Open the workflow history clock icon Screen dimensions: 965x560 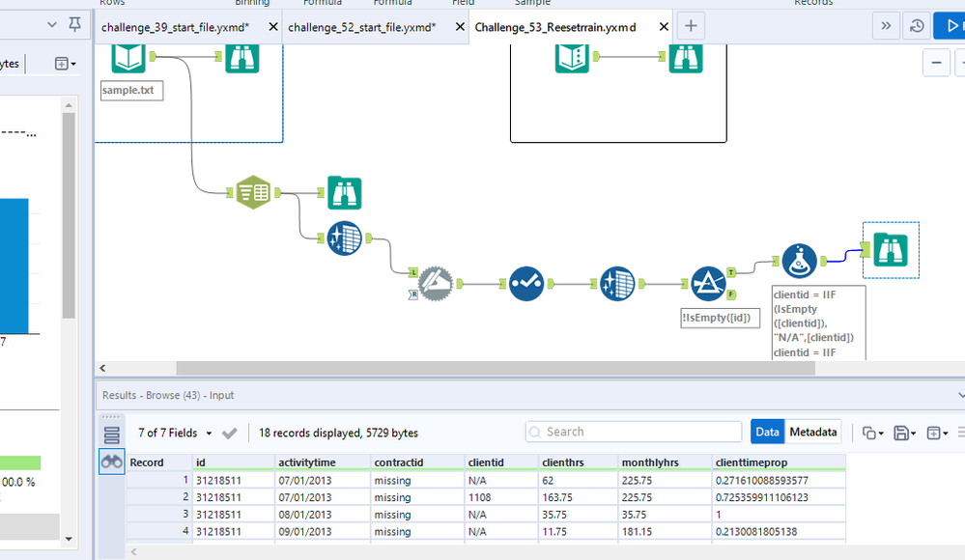point(917,26)
